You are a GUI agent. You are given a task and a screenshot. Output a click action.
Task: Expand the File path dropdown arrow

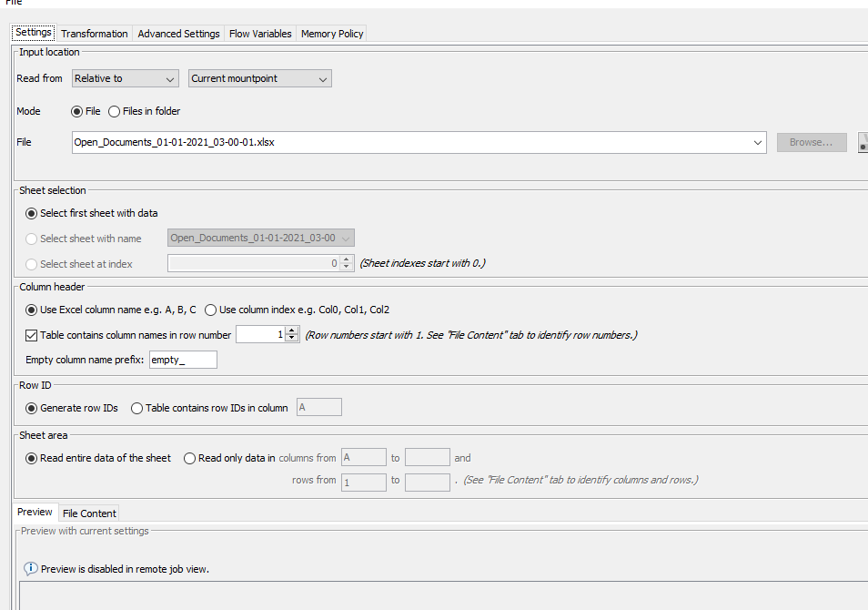pyautogui.click(x=757, y=142)
